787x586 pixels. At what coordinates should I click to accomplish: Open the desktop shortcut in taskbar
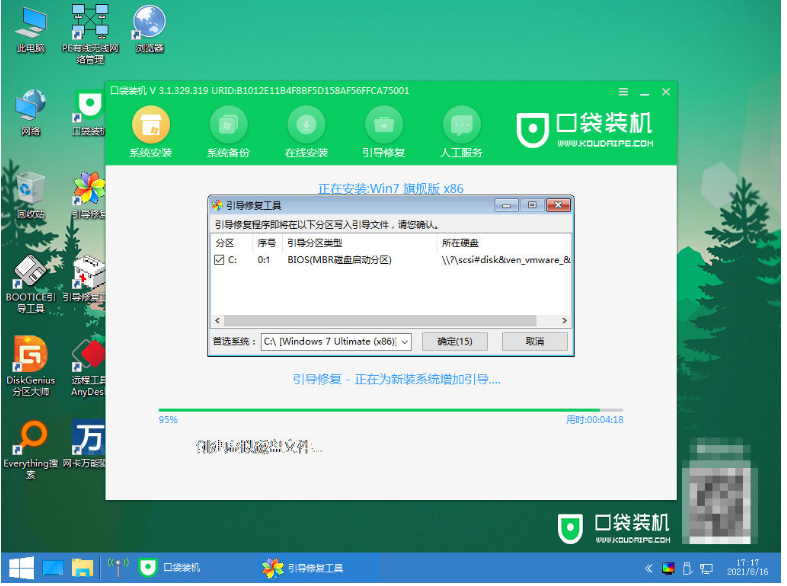pyautogui.click(x=53, y=568)
